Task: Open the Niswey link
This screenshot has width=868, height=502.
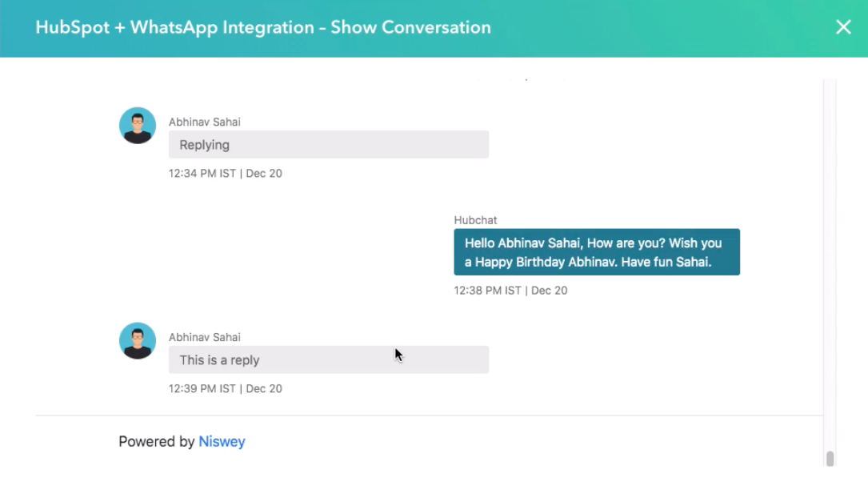Action: tap(222, 442)
